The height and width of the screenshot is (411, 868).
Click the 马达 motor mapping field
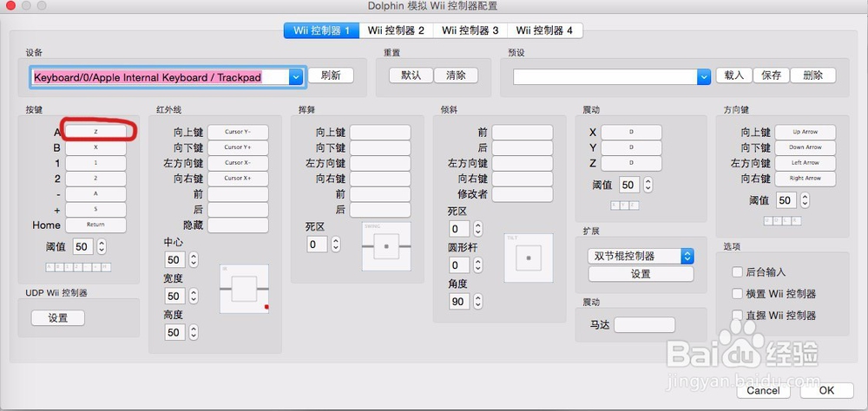click(x=645, y=324)
